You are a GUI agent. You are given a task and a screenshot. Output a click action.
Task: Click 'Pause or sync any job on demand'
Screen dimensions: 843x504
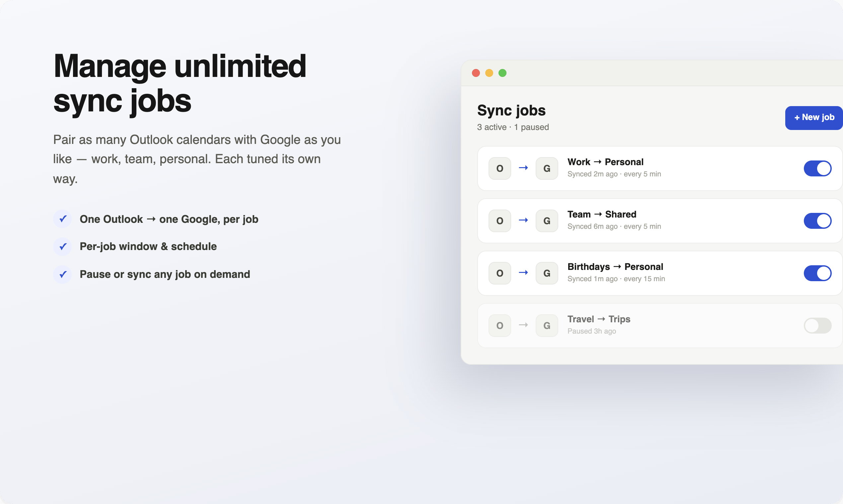click(165, 275)
